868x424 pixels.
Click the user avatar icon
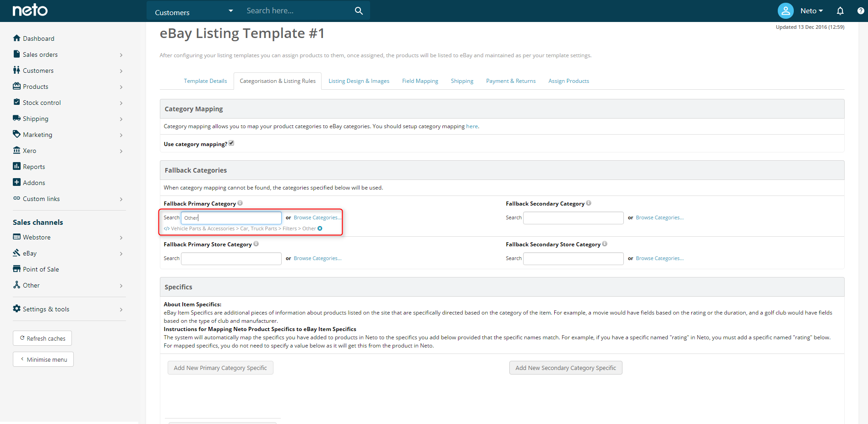(786, 11)
